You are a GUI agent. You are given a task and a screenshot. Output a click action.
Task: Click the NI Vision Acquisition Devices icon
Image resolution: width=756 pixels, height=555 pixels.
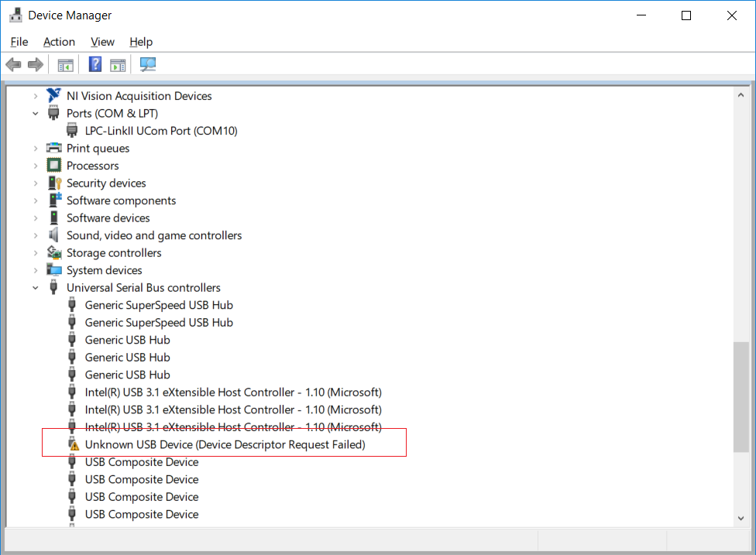(53, 95)
